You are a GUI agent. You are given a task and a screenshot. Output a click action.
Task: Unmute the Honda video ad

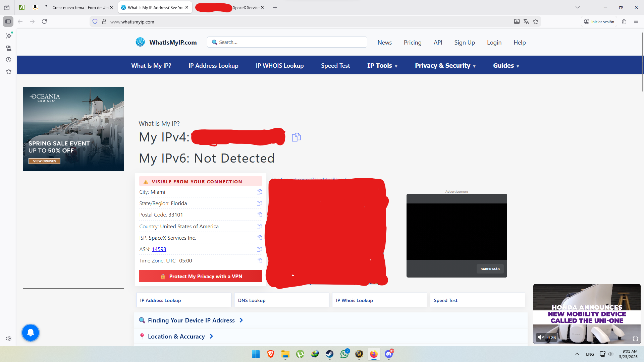[x=540, y=337]
